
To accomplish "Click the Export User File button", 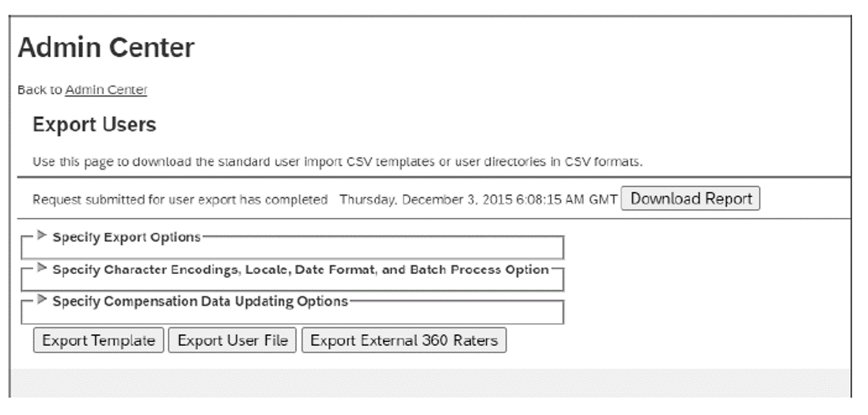I will tap(233, 341).
